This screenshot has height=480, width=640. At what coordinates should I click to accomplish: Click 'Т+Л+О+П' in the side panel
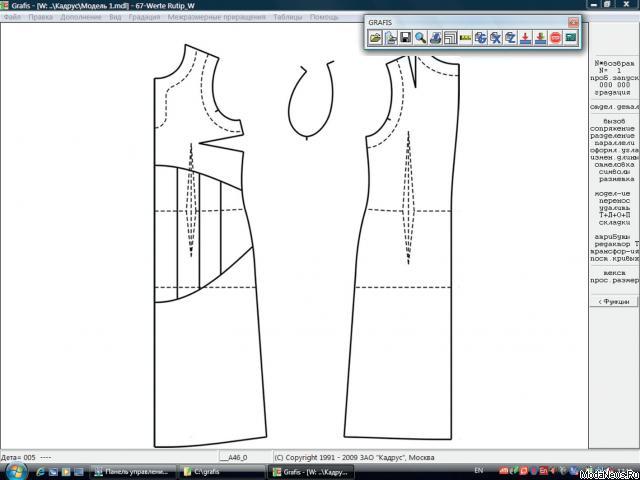click(614, 215)
